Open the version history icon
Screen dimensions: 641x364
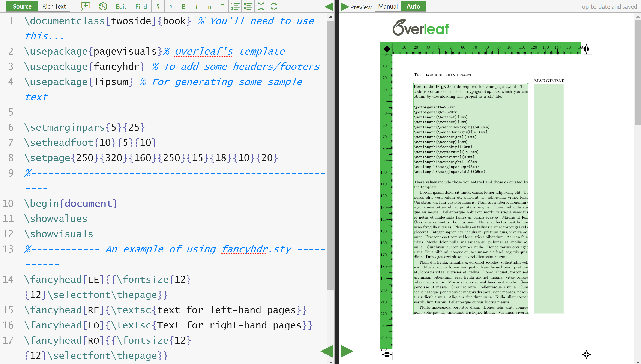[102, 6]
